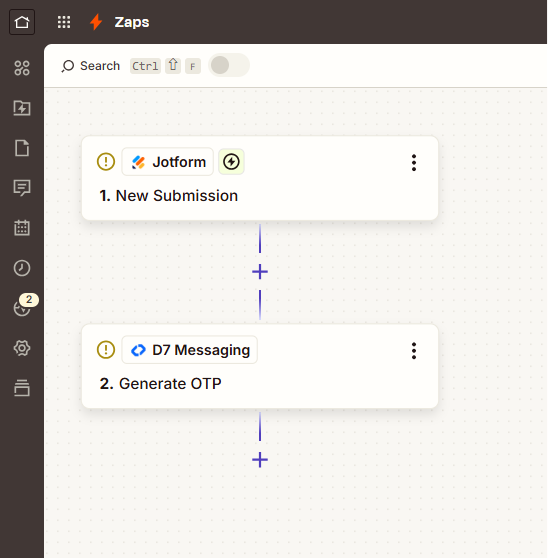Viewport: 548px width, 559px height.
Task: Click the warning icon on Generate OTP step
Action: click(106, 350)
